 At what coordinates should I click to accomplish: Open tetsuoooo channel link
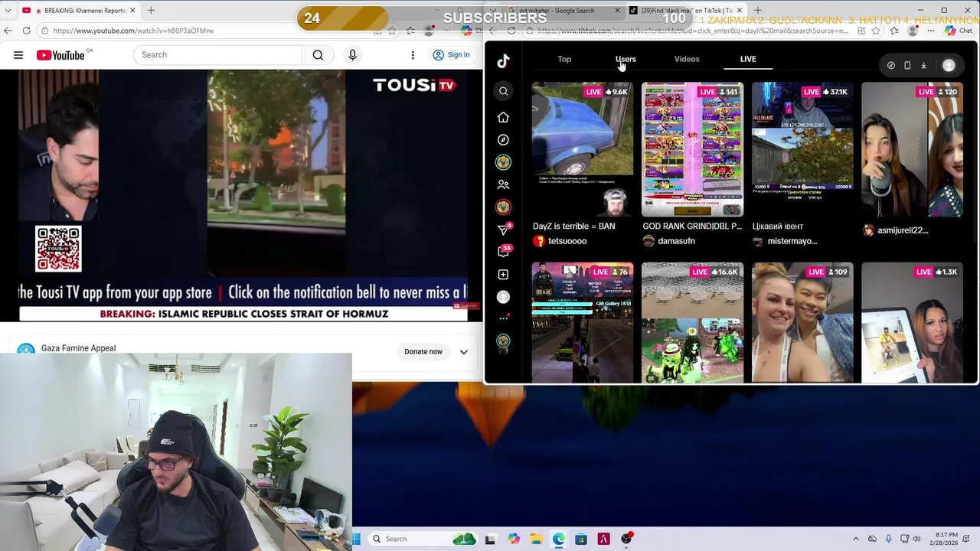click(x=567, y=241)
